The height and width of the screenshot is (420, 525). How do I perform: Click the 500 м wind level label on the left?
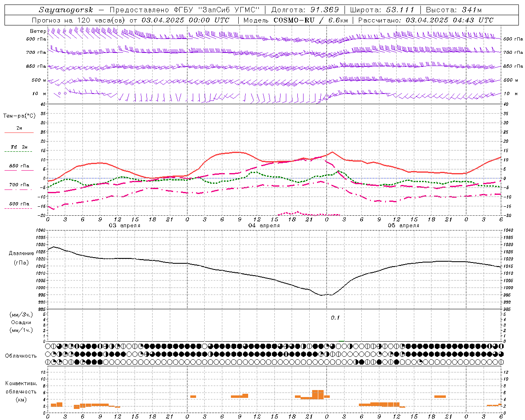39,80
